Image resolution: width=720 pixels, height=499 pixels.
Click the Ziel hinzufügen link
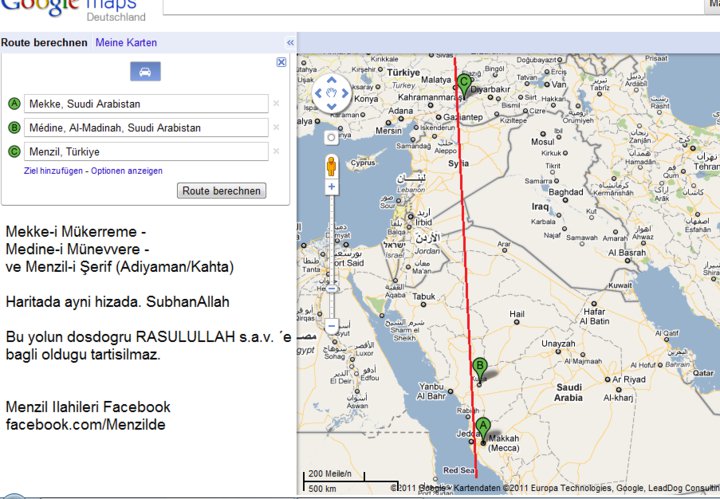[55, 171]
